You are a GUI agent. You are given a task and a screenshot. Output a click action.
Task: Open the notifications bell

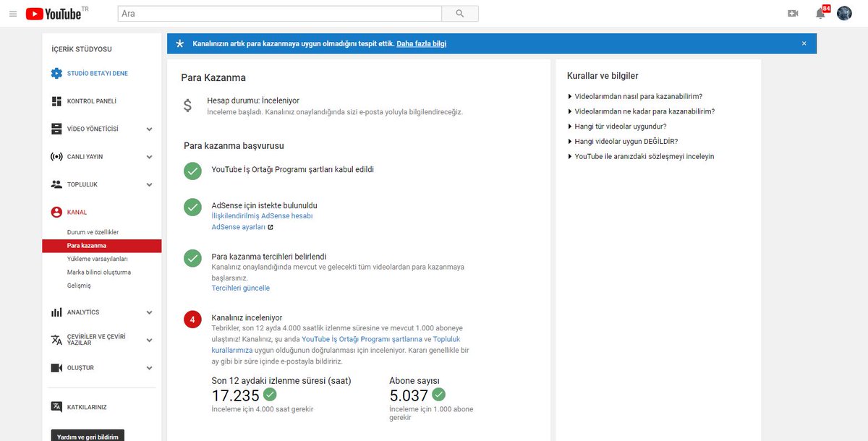pos(820,14)
